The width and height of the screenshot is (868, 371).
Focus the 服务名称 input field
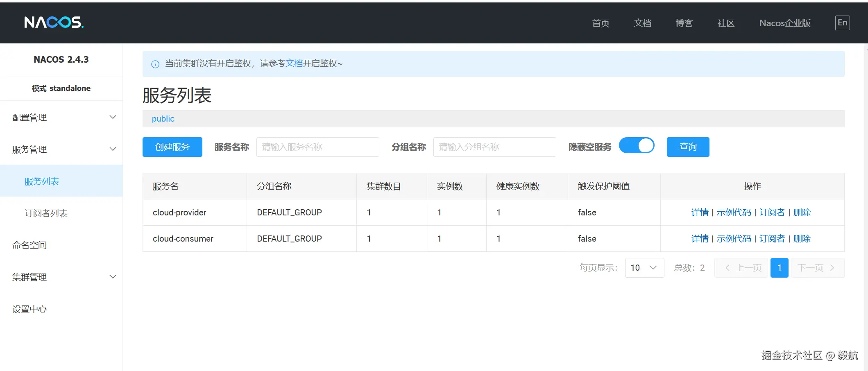click(318, 147)
